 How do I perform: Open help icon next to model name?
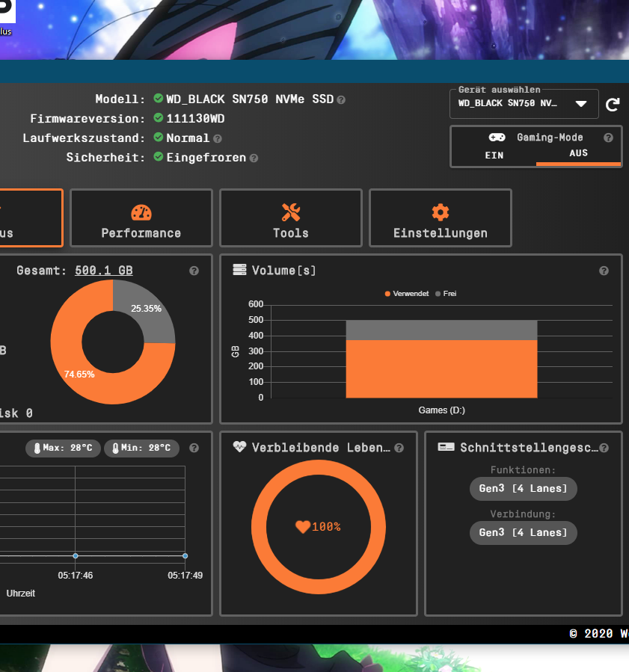click(341, 100)
